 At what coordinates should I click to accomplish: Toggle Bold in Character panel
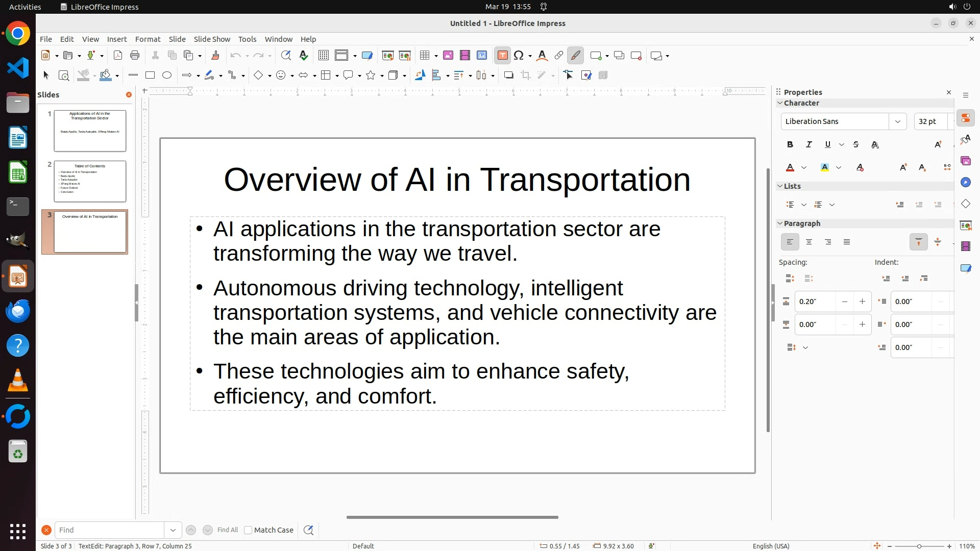coord(790,145)
